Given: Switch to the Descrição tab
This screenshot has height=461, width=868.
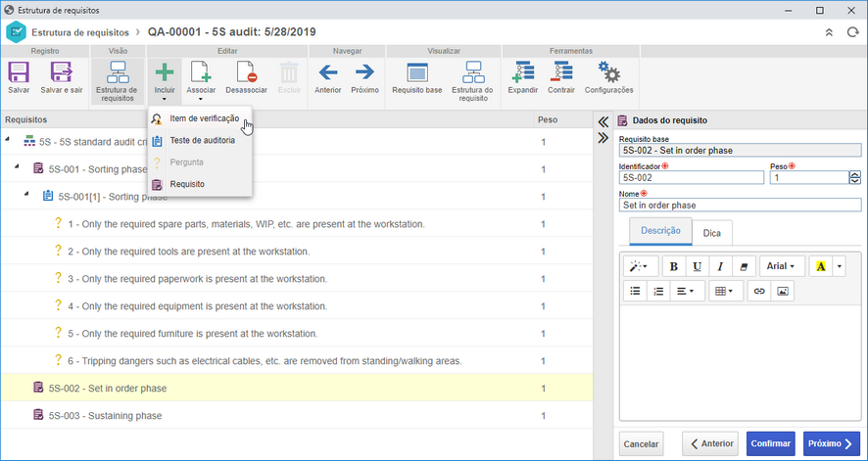Looking at the screenshot, I should coord(660,231).
